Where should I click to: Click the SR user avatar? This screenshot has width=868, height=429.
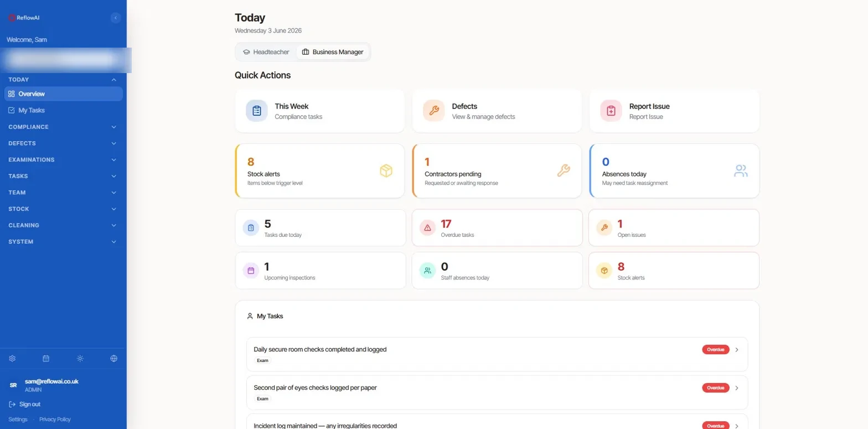(x=13, y=385)
